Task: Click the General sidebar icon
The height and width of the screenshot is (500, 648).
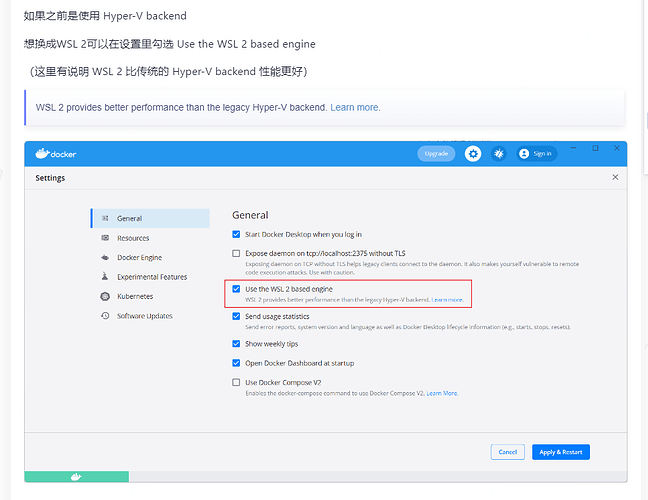Action: 105,218
